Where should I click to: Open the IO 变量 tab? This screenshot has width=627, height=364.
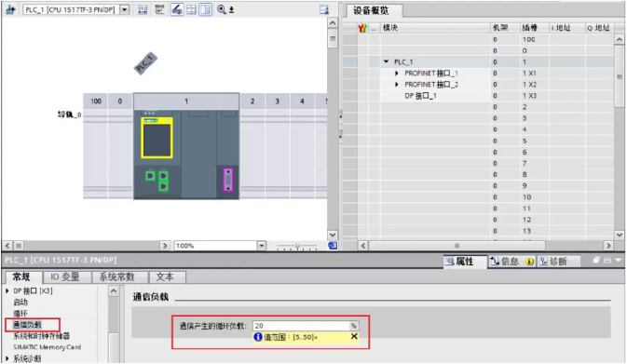[x=65, y=276]
